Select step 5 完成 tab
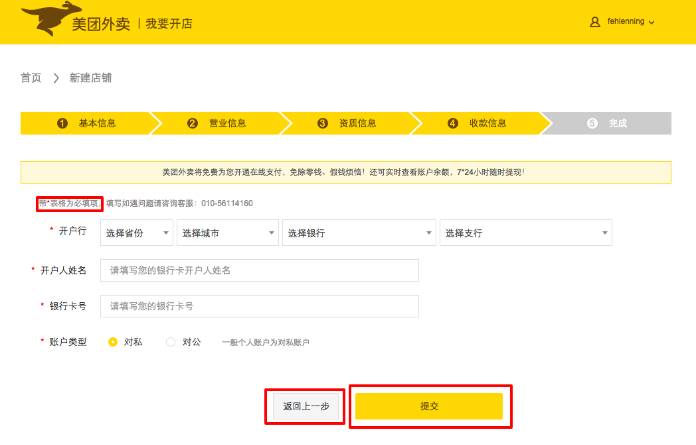Screen dimensions: 696x445 point(607,123)
